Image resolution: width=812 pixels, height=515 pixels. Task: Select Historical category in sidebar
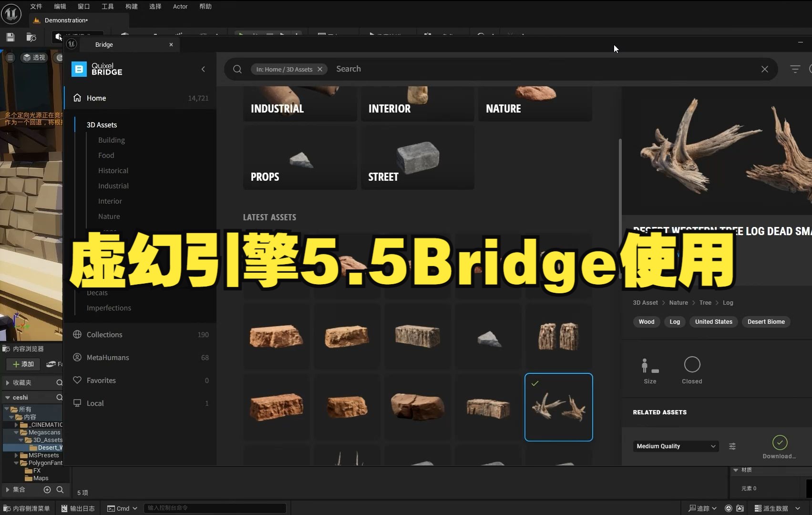click(113, 170)
